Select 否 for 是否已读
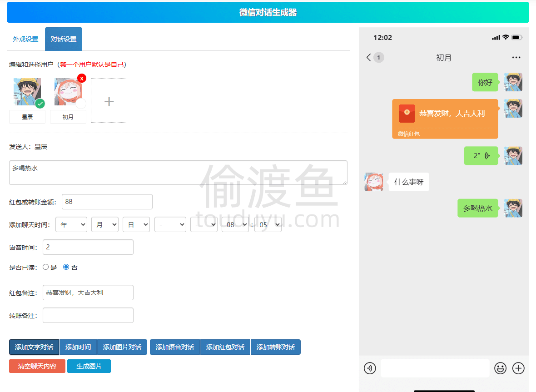This screenshot has width=536, height=392. point(66,267)
